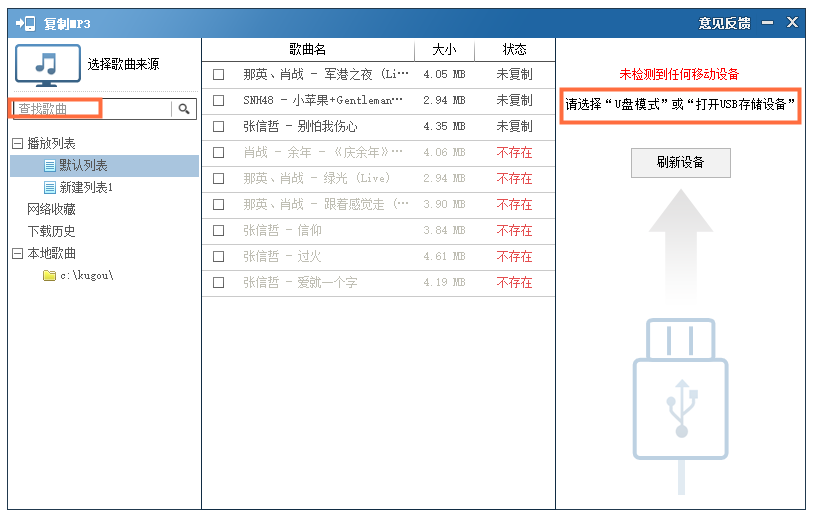
Task: Click the 默认列表 playlist icon
Action: tap(50, 166)
